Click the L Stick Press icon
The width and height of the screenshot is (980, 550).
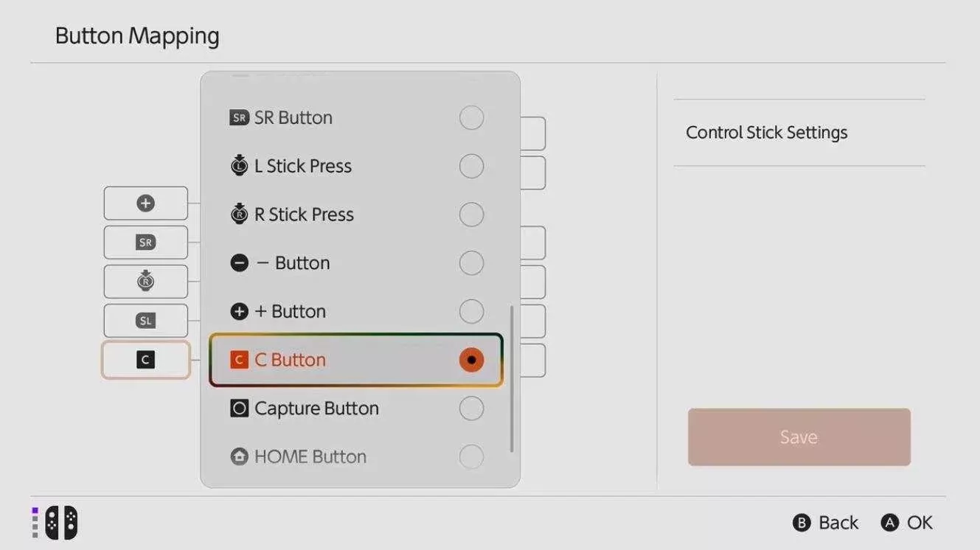click(239, 166)
